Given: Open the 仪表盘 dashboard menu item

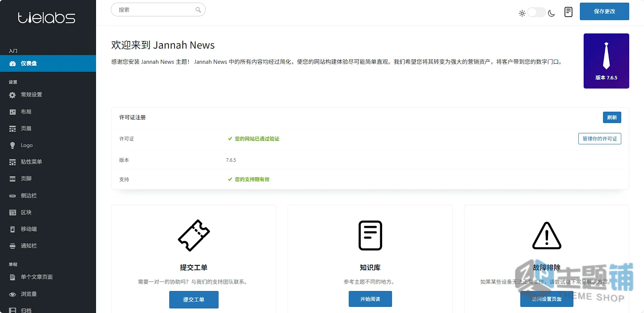Looking at the screenshot, I should (48, 63).
